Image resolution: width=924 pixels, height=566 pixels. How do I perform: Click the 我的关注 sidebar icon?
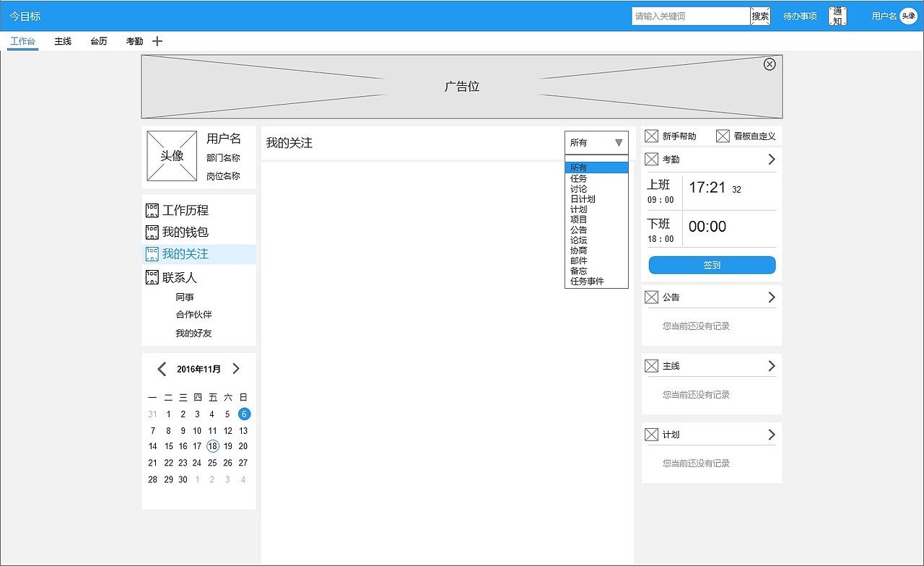[152, 254]
